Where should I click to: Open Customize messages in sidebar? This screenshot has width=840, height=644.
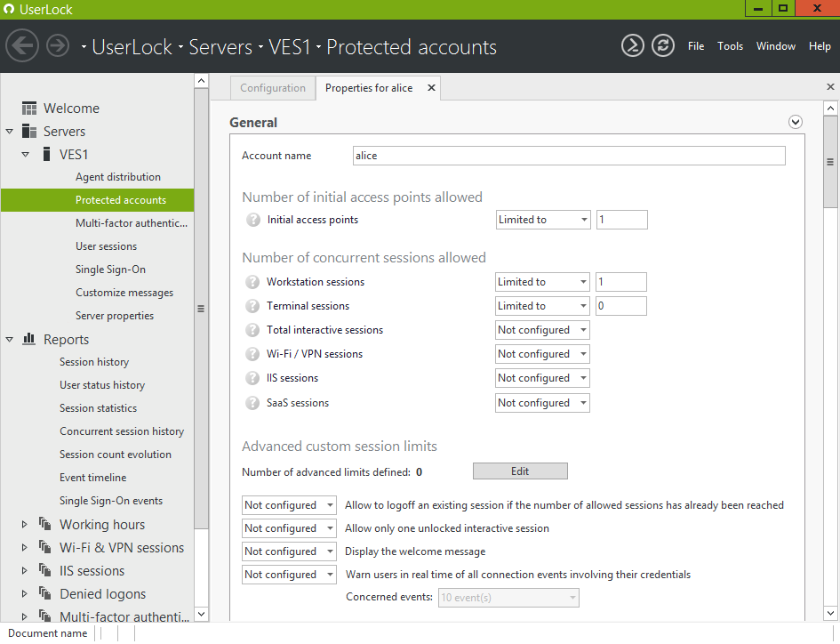click(124, 293)
